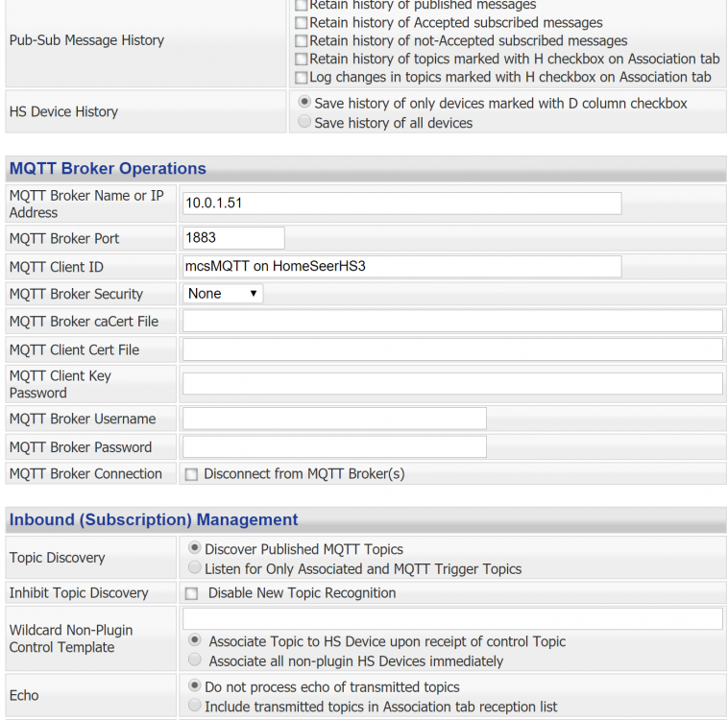728x720 pixels.
Task: Click the MQTT Broker Port field
Action: pos(233,238)
